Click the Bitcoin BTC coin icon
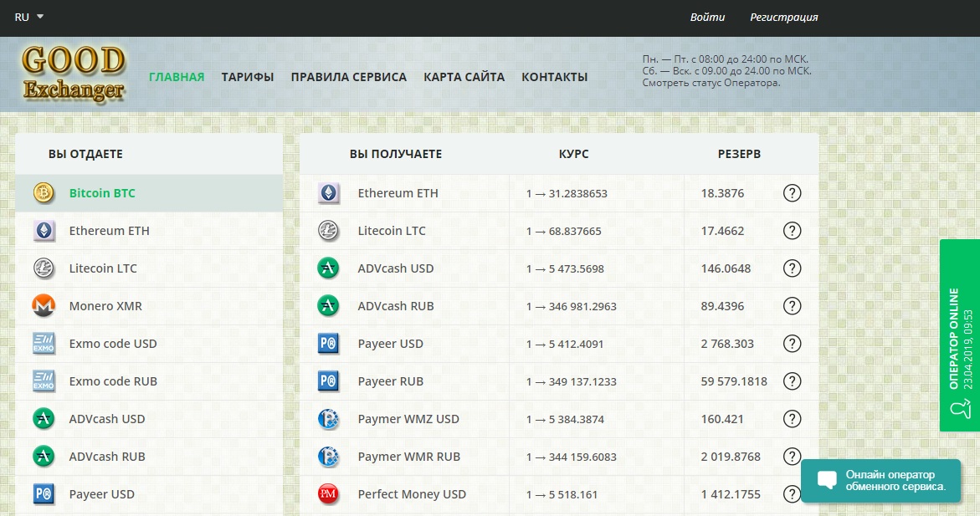This screenshot has height=516, width=980. pyautogui.click(x=44, y=193)
